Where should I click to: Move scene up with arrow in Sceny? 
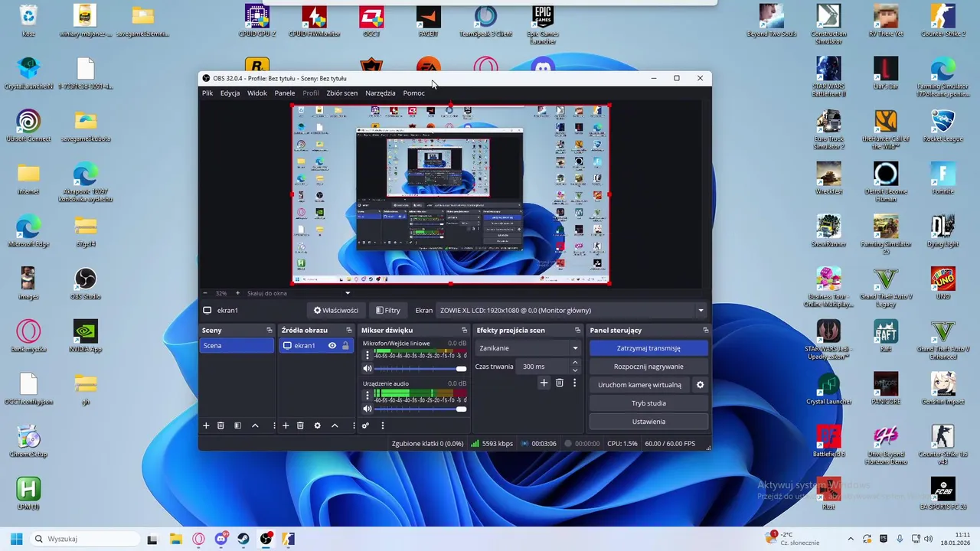(x=255, y=425)
